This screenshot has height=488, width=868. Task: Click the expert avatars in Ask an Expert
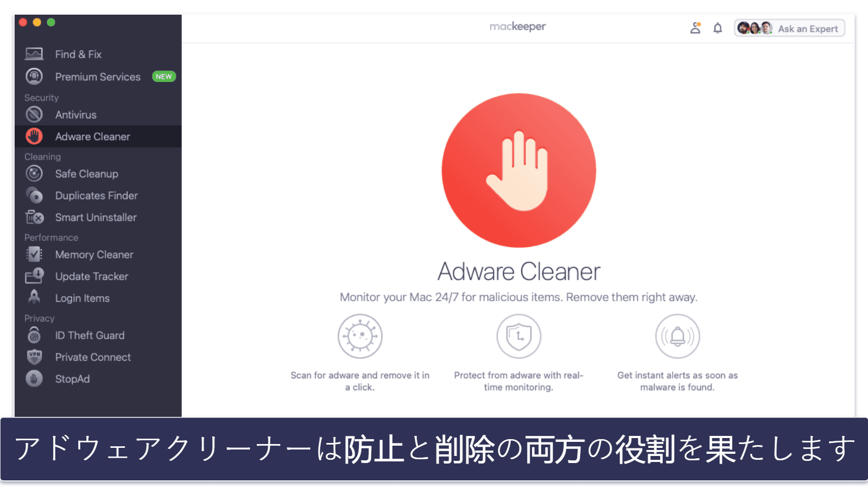(x=755, y=28)
